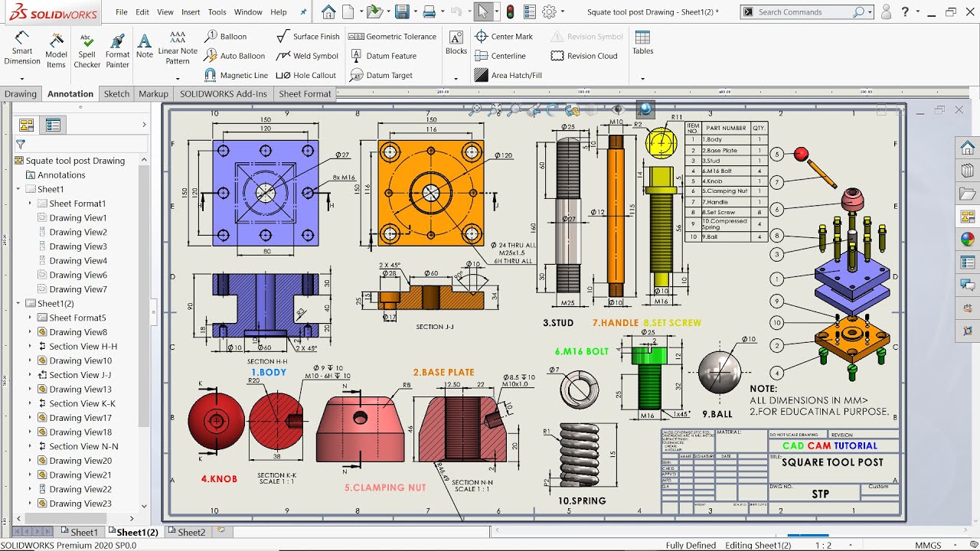The image size is (980, 551).
Task: Open the Geometric Tolerance tool
Action: coord(393,36)
